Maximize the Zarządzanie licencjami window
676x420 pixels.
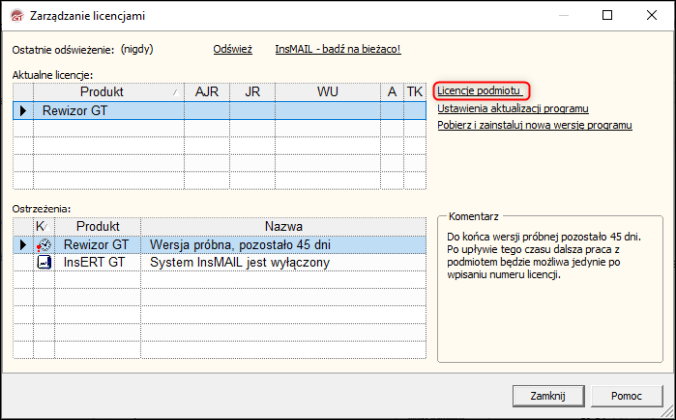pyautogui.click(x=607, y=16)
